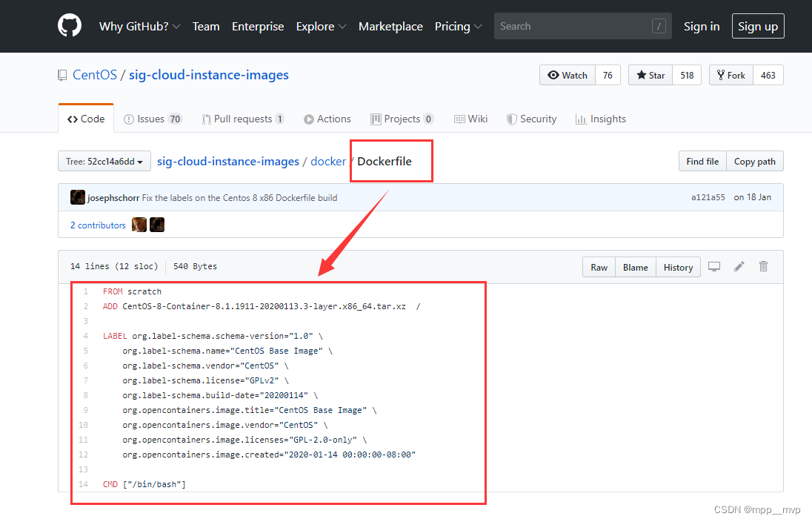
Task: Open the Blame view
Action: [636, 267]
